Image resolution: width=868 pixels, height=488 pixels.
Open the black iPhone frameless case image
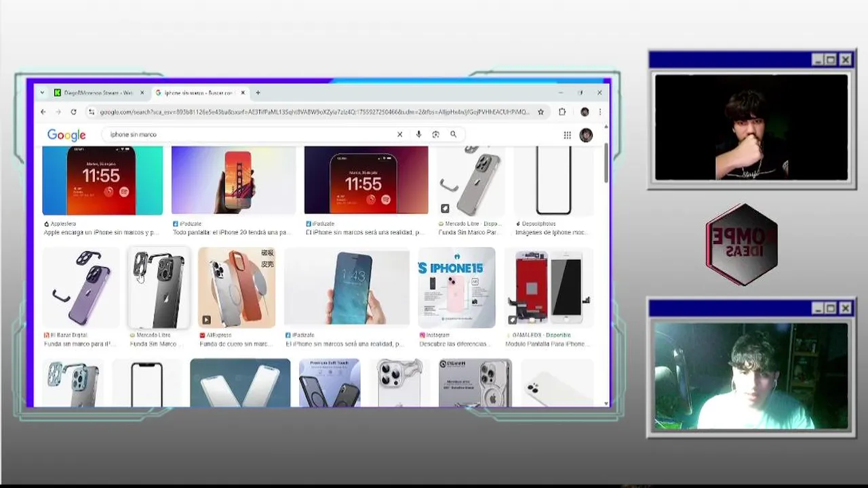(x=159, y=287)
